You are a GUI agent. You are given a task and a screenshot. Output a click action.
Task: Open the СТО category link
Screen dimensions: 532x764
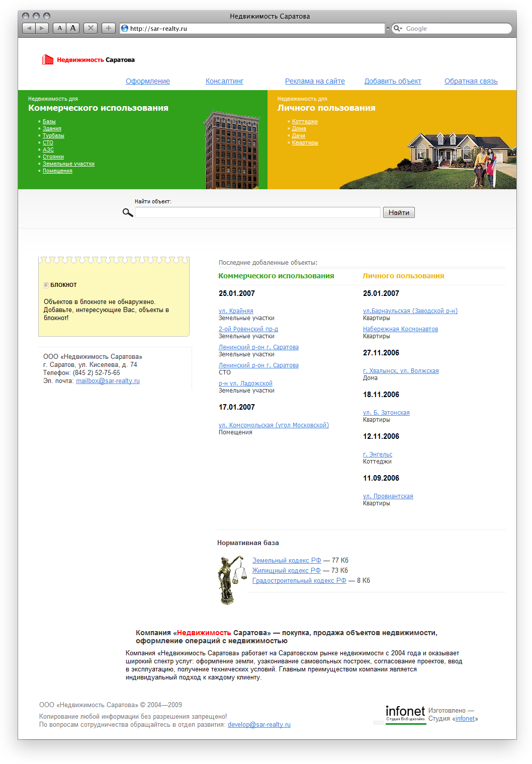pyautogui.click(x=48, y=142)
